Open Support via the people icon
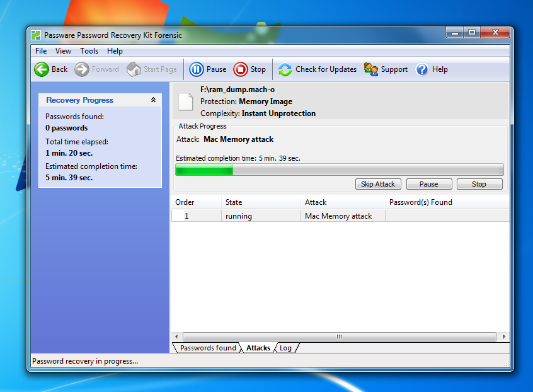 [371, 69]
